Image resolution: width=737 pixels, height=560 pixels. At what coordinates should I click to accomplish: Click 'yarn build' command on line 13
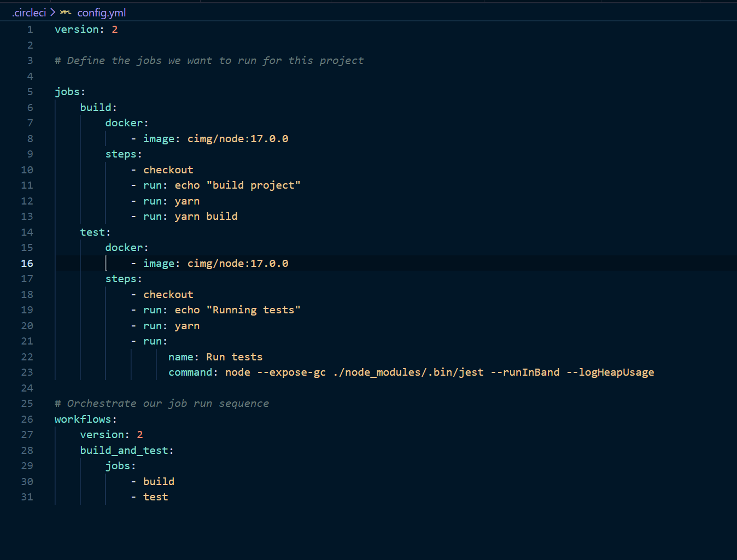[x=206, y=217]
